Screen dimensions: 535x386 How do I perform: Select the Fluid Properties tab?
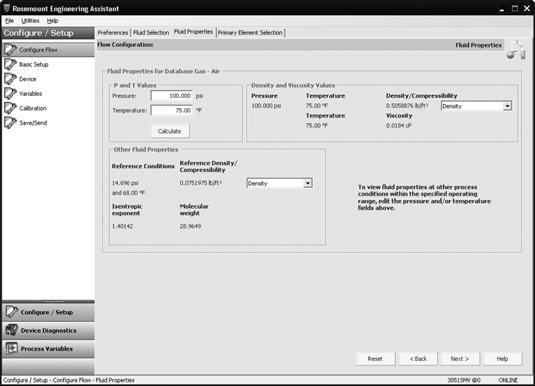tap(193, 32)
